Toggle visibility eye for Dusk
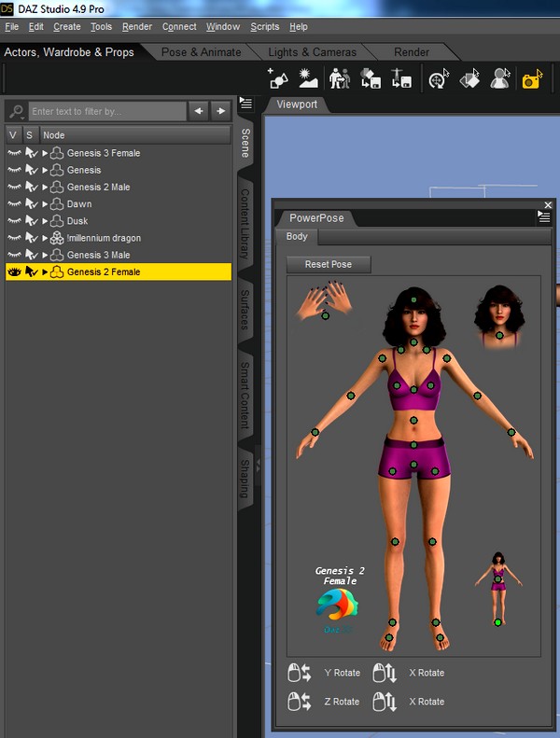560x738 pixels. (14, 220)
